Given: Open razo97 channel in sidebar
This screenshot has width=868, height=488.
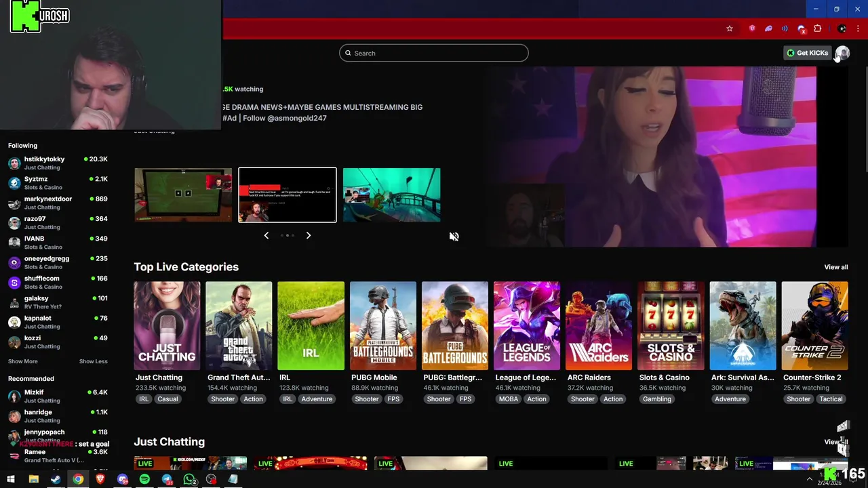Looking at the screenshot, I should [x=58, y=222].
